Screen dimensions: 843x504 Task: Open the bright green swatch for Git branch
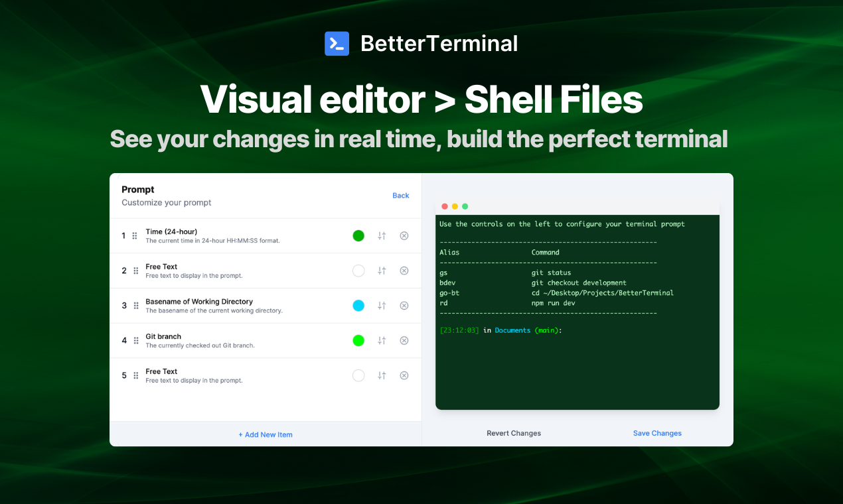[x=358, y=341]
